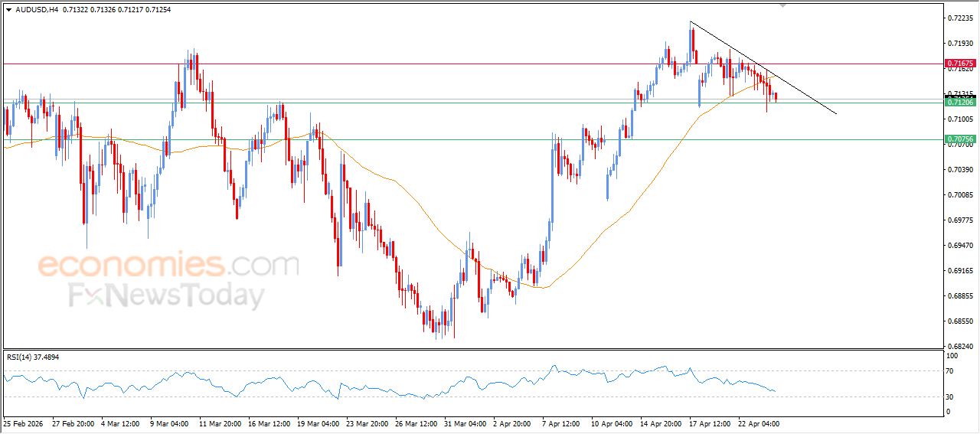Click the RSI scale value 100
Image resolution: width=980 pixels, height=434 pixels.
(x=953, y=356)
